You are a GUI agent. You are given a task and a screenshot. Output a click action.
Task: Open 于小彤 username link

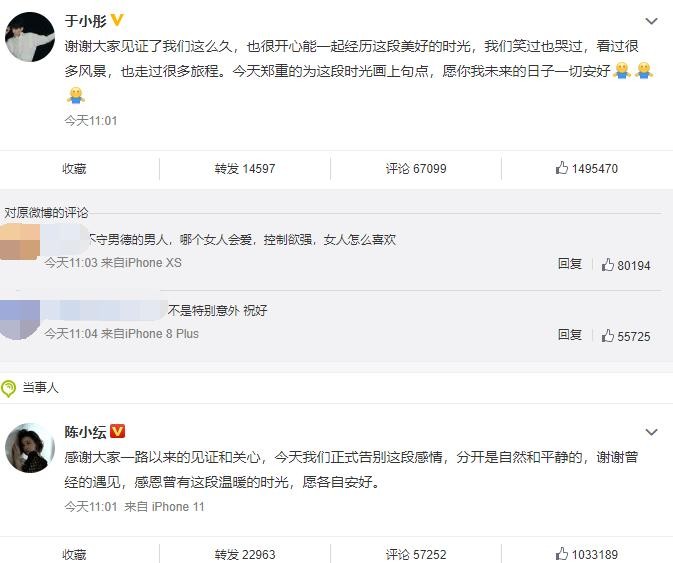tap(85, 20)
